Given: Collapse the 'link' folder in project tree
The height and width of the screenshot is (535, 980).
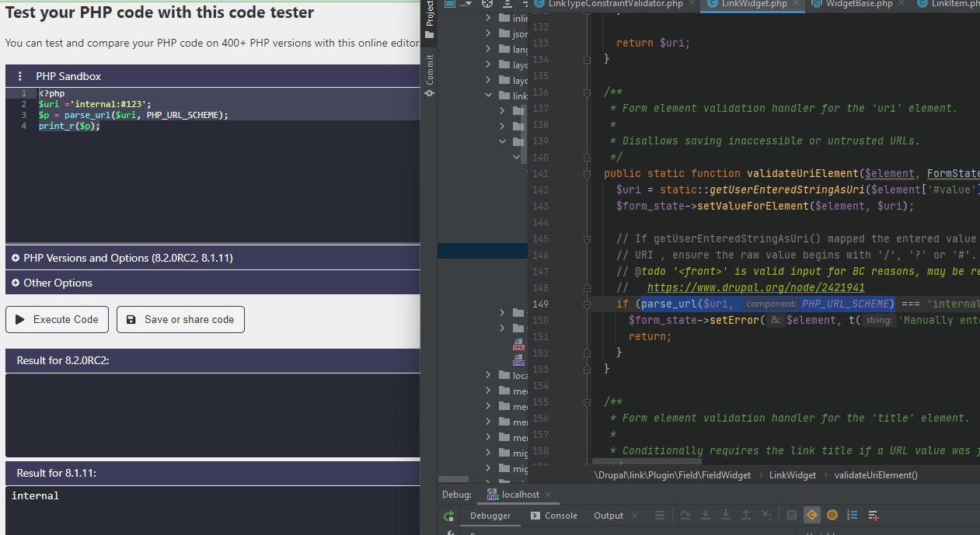Looking at the screenshot, I should pyautogui.click(x=488, y=96).
